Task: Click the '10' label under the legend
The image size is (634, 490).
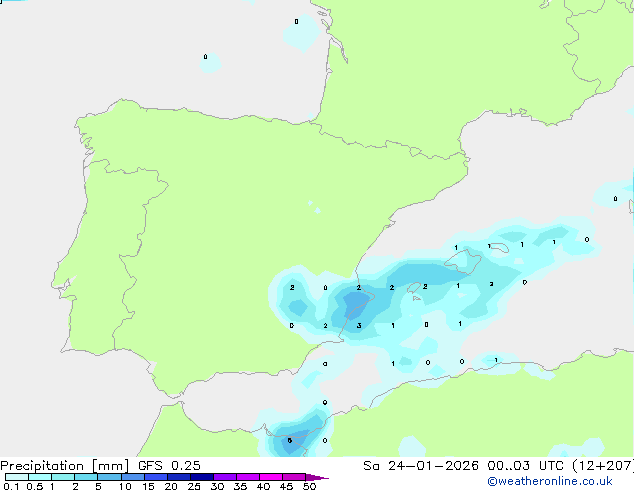Action: coord(125,486)
